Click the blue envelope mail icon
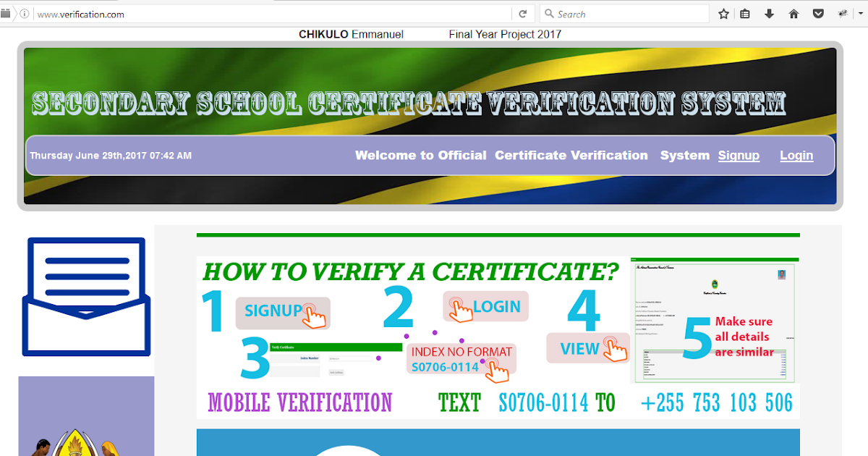 coord(86,297)
